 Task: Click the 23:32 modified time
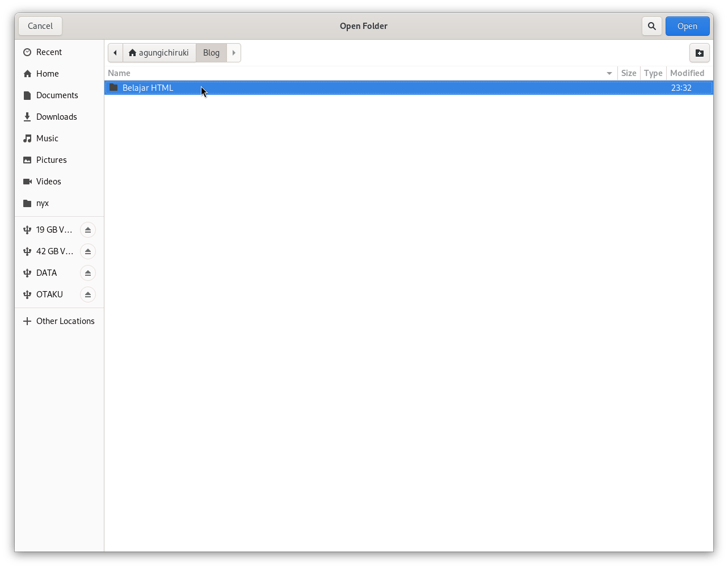pos(681,88)
